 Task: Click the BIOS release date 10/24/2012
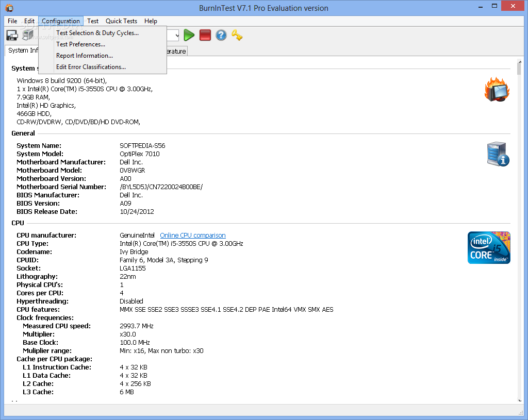[137, 212]
